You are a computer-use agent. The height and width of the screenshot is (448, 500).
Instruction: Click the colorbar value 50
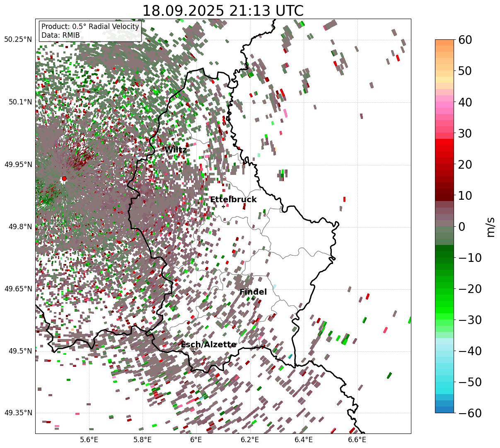coord(464,71)
